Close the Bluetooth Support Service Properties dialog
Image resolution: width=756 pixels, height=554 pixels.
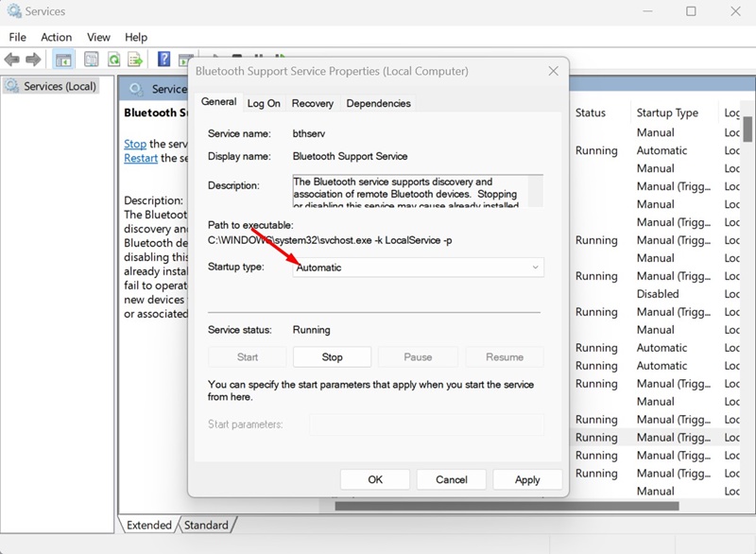tap(553, 71)
